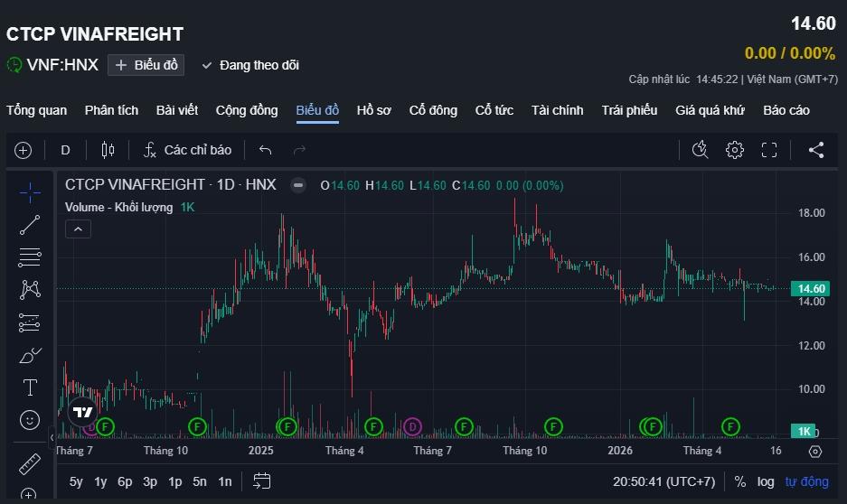Open the go-to-date calendar icon
This screenshot has width=847, height=504.
click(262, 481)
